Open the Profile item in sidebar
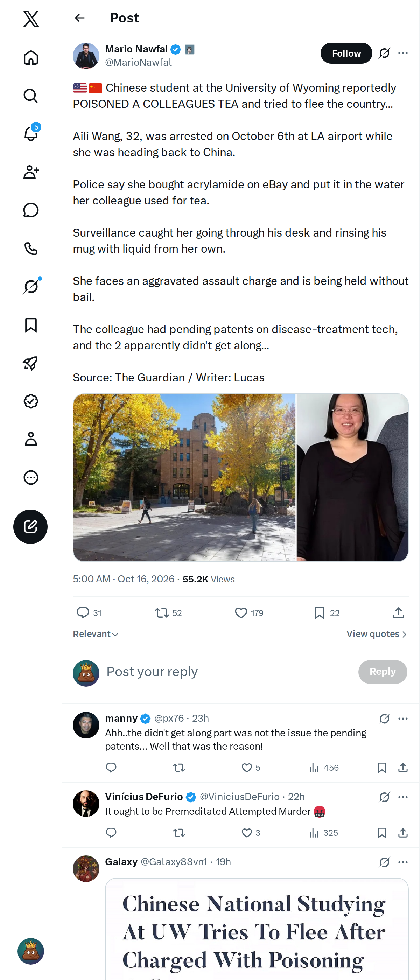 pos(31,439)
